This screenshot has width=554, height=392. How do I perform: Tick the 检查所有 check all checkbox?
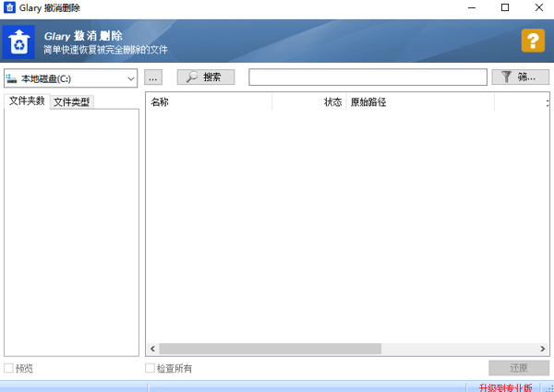click(151, 369)
